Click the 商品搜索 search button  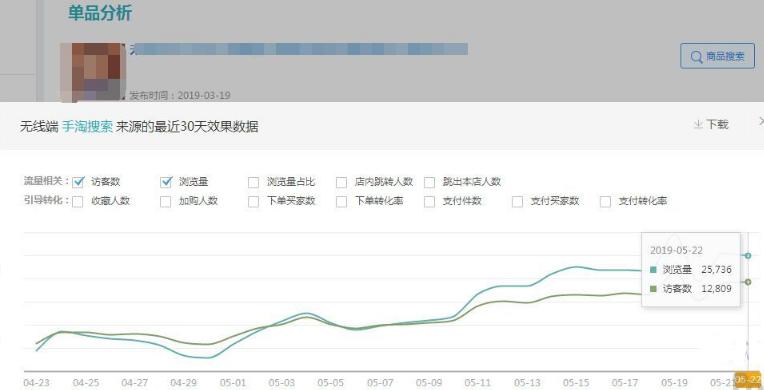coord(717,56)
